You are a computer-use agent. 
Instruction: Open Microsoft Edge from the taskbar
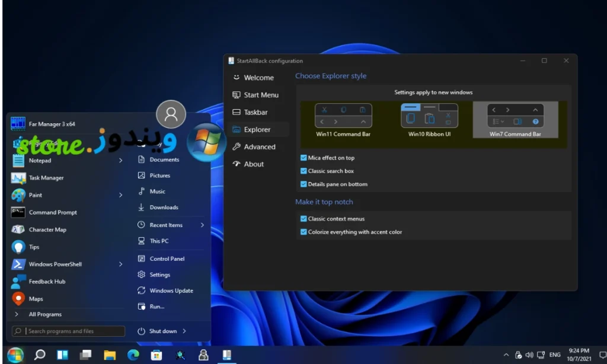click(x=133, y=355)
